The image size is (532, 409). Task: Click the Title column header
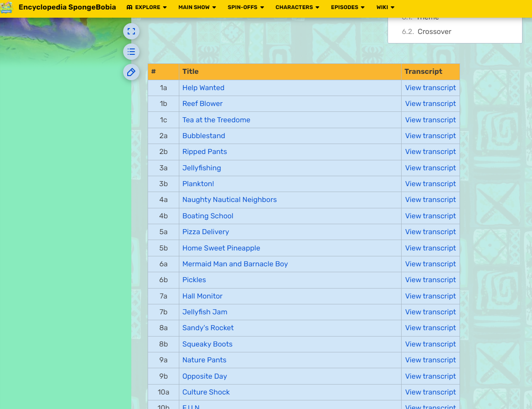(x=290, y=72)
